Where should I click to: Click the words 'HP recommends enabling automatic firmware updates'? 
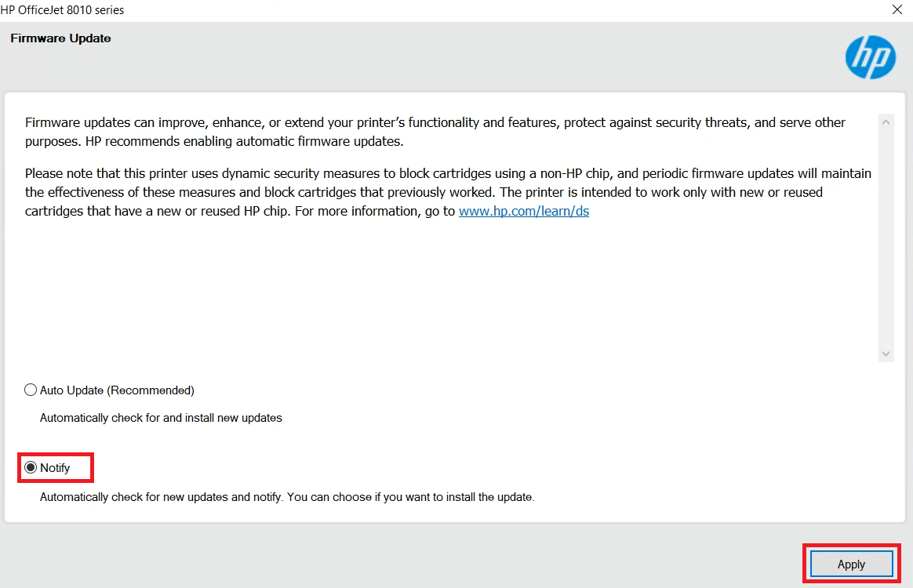pyautogui.click(x=244, y=141)
